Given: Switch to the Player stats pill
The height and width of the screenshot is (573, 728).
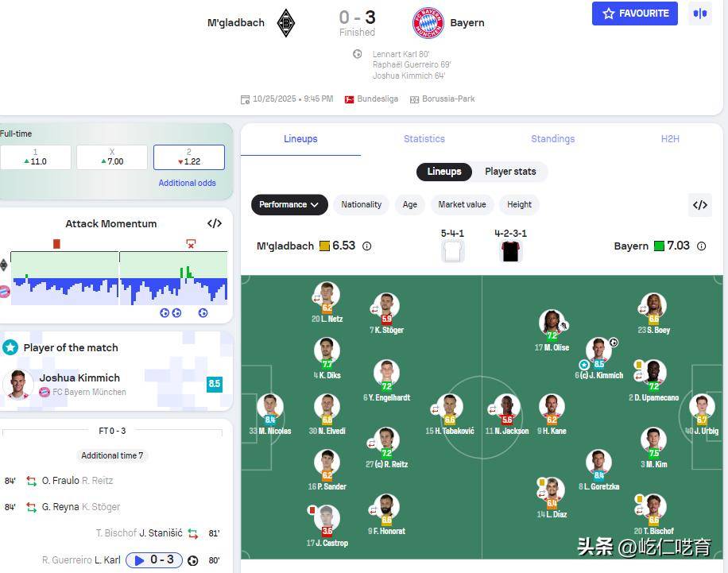Looking at the screenshot, I should pyautogui.click(x=510, y=172).
